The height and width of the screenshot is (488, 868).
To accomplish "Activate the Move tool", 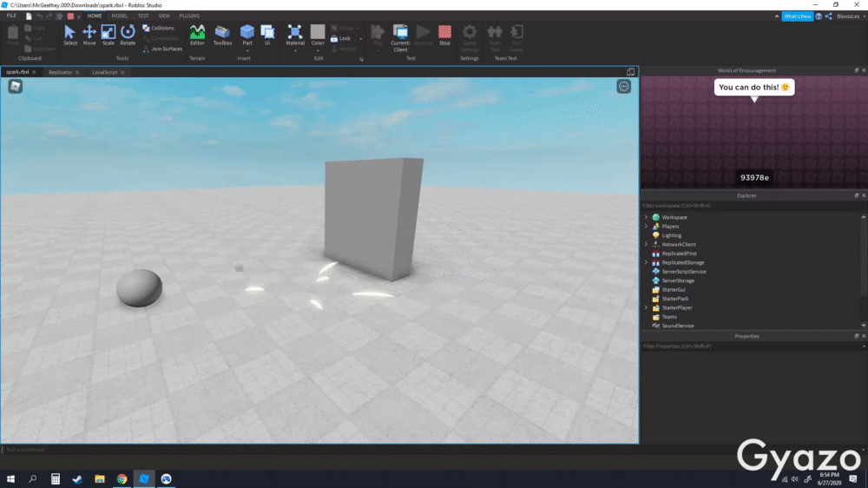I will tap(89, 35).
